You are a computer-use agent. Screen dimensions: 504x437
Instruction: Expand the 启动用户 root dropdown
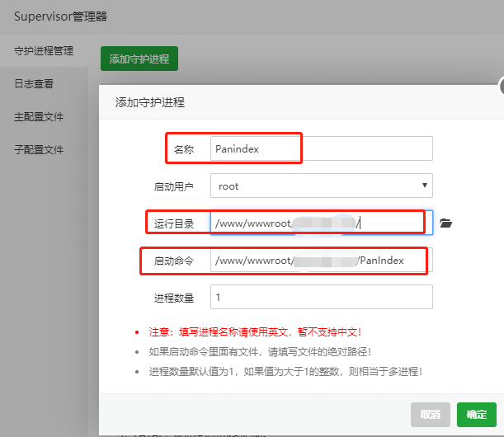click(321, 186)
